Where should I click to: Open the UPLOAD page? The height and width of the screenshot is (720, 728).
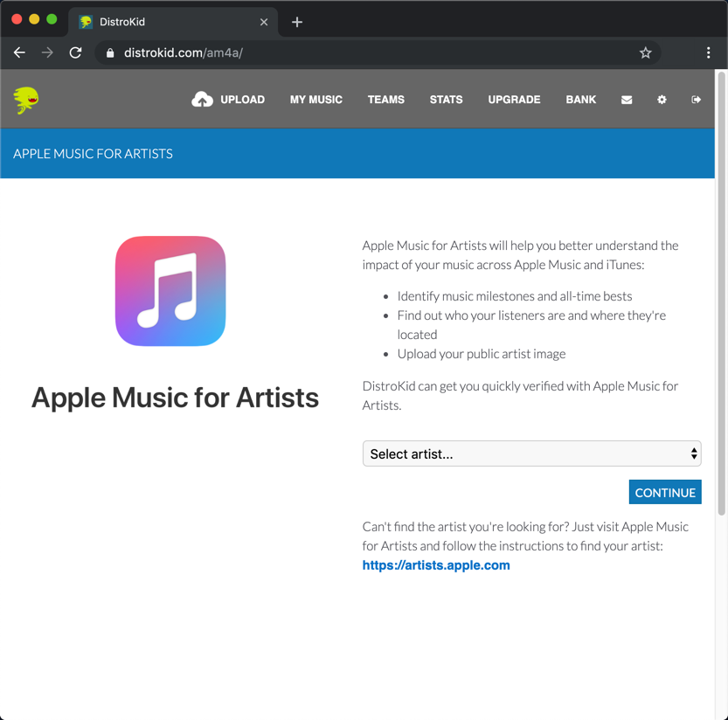click(x=242, y=100)
